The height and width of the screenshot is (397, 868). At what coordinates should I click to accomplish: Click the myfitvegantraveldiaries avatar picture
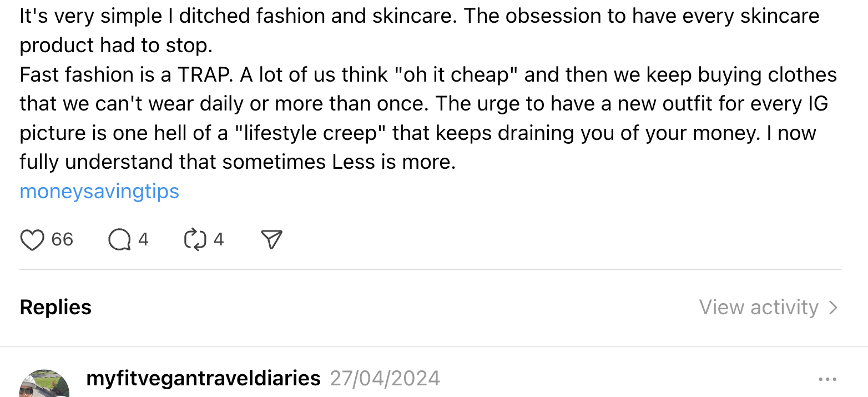click(44, 384)
